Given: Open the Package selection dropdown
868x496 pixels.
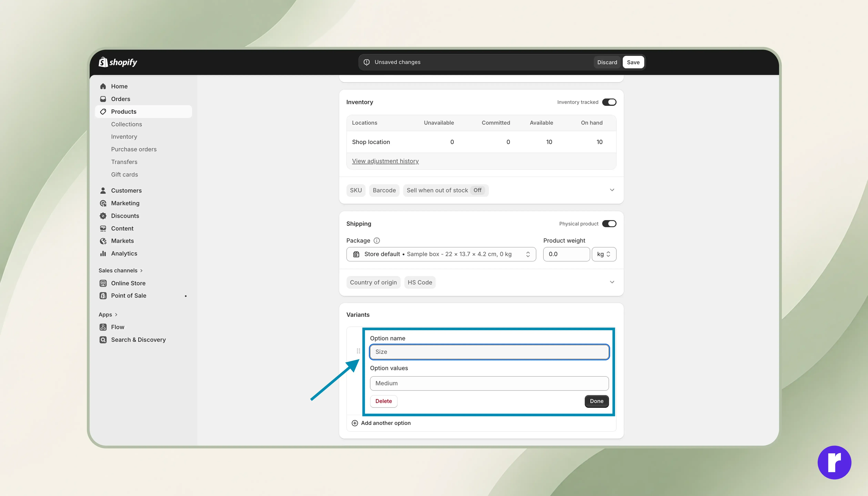Looking at the screenshot, I should [x=441, y=254].
